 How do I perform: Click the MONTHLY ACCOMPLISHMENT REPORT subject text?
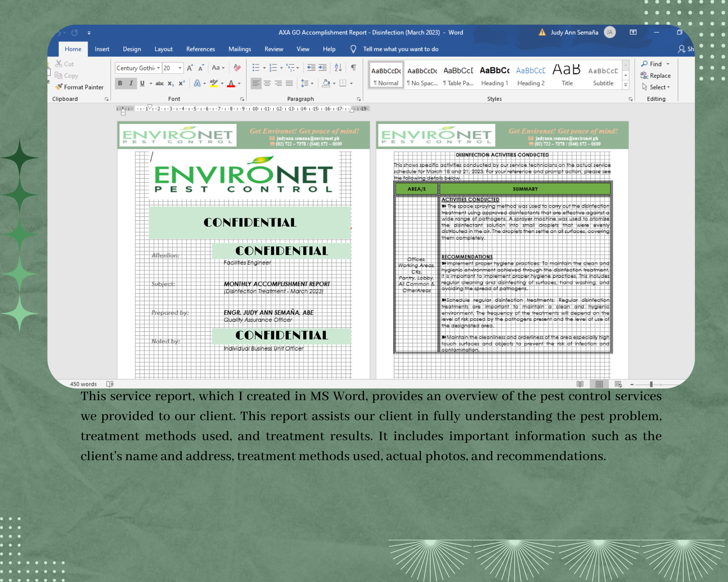pos(277,284)
